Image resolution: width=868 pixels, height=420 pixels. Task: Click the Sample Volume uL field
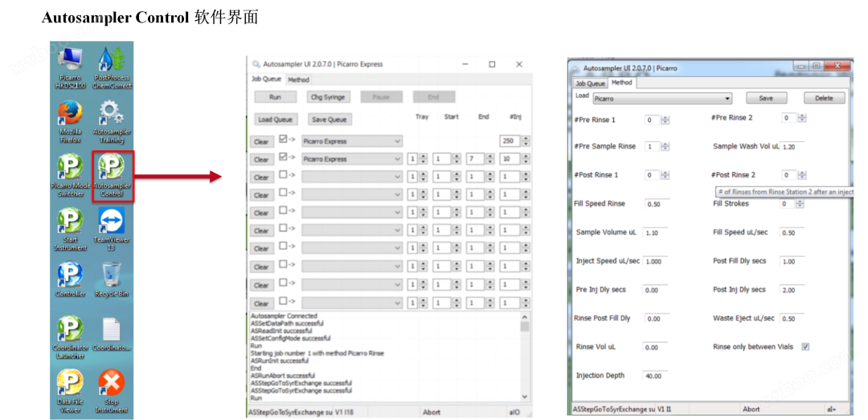(655, 233)
